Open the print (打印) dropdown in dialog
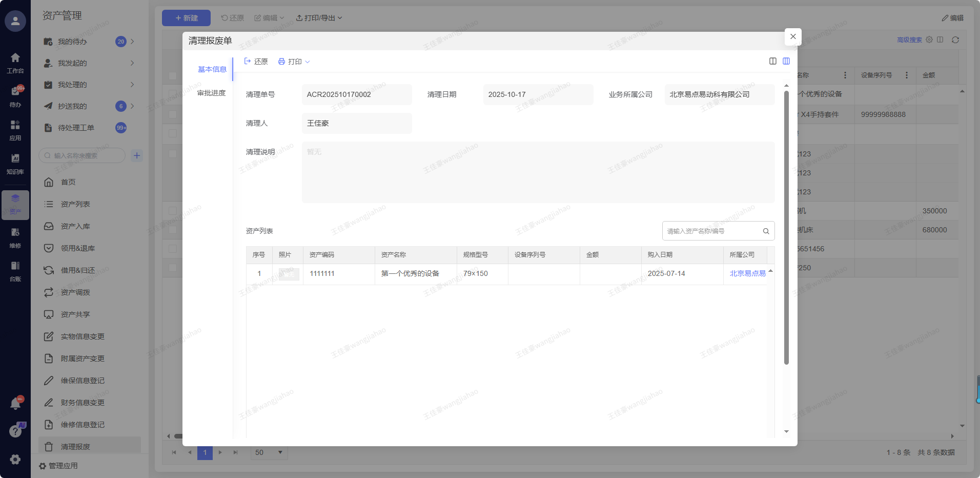 [x=294, y=62]
